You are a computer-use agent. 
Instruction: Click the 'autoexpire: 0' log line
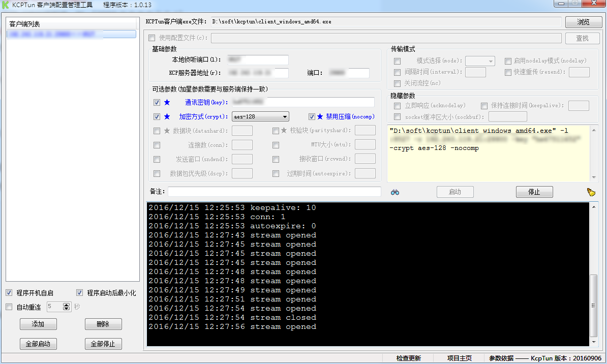(232, 226)
